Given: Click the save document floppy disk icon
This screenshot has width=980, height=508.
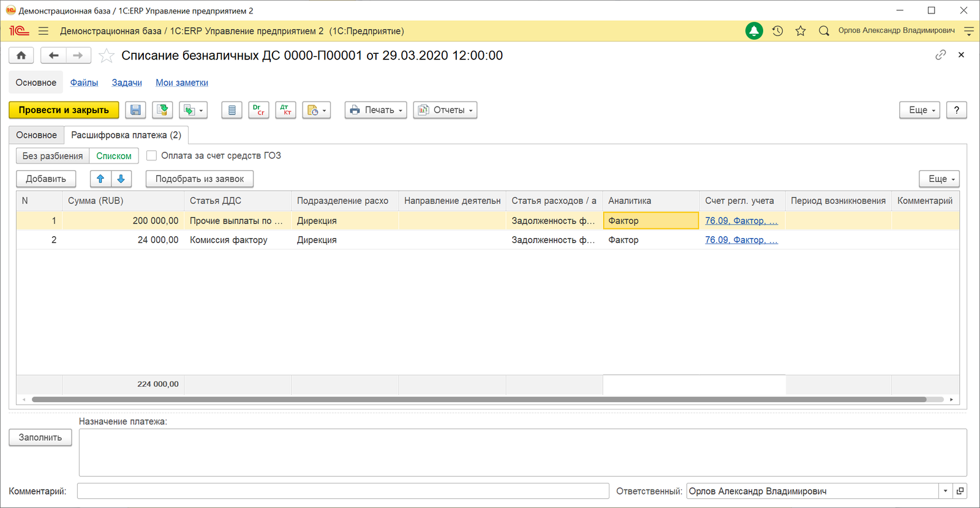Looking at the screenshot, I should (135, 110).
